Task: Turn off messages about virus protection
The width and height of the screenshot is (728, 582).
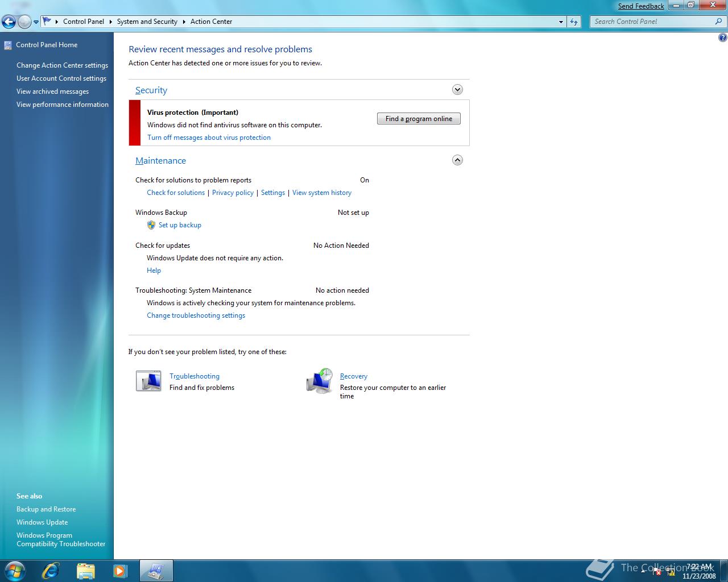Action: point(209,138)
